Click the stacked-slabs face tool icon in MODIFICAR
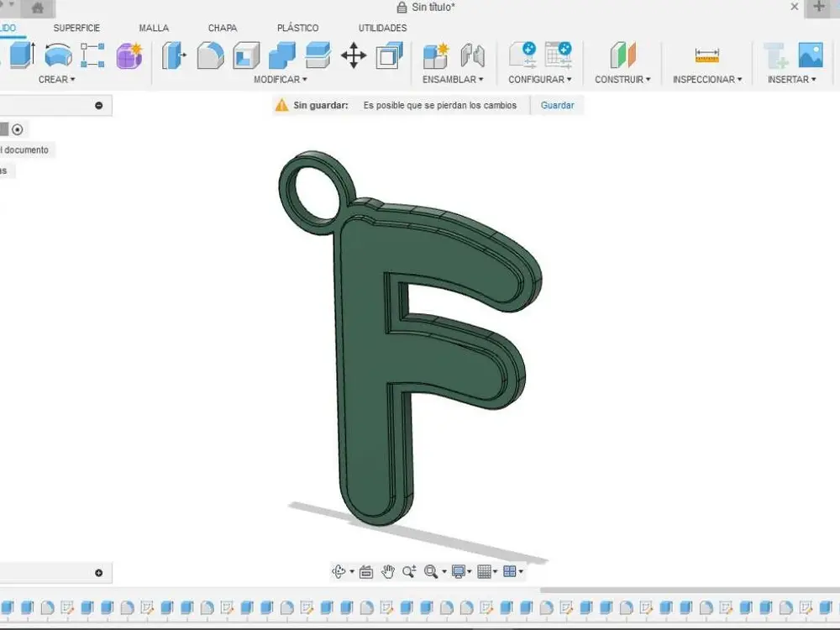Image resolution: width=840 pixels, height=630 pixels. [318, 55]
